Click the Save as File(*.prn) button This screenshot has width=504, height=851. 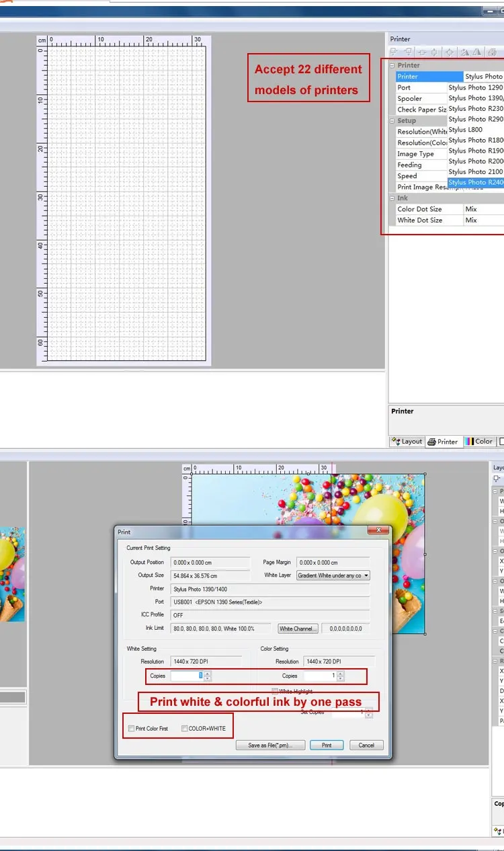click(x=271, y=745)
